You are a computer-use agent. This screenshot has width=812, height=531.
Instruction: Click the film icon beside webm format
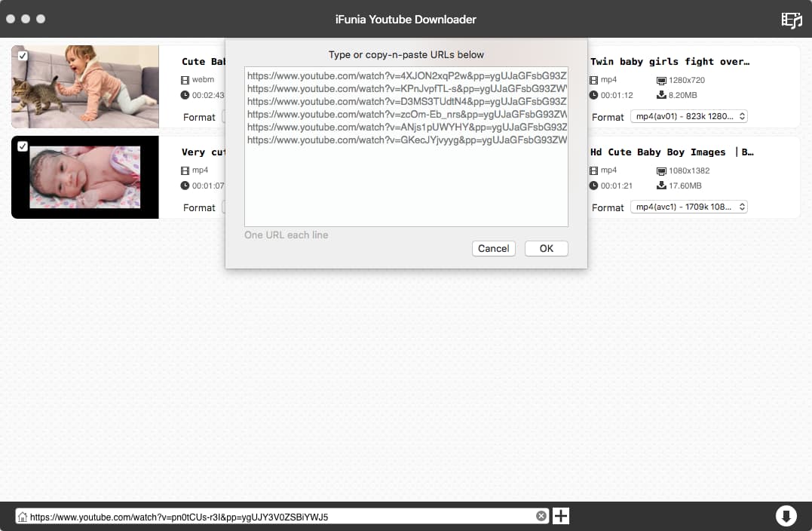tap(185, 80)
